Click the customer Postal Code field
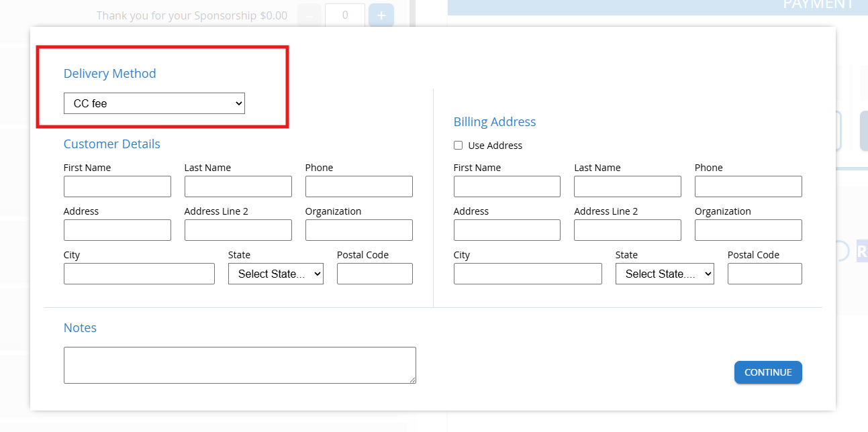 pos(375,274)
